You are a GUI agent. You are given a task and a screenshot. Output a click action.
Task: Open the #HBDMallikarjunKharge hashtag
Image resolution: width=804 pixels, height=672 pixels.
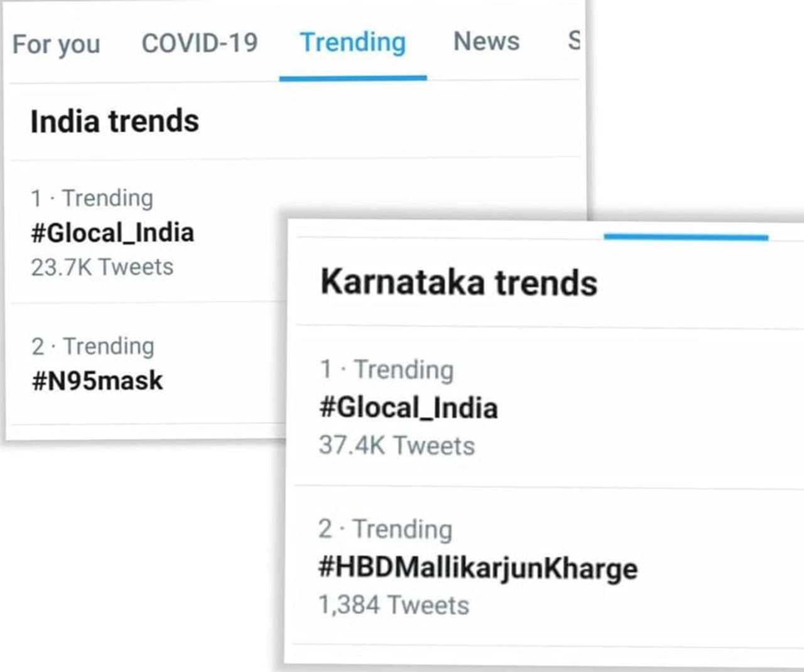point(477,568)
